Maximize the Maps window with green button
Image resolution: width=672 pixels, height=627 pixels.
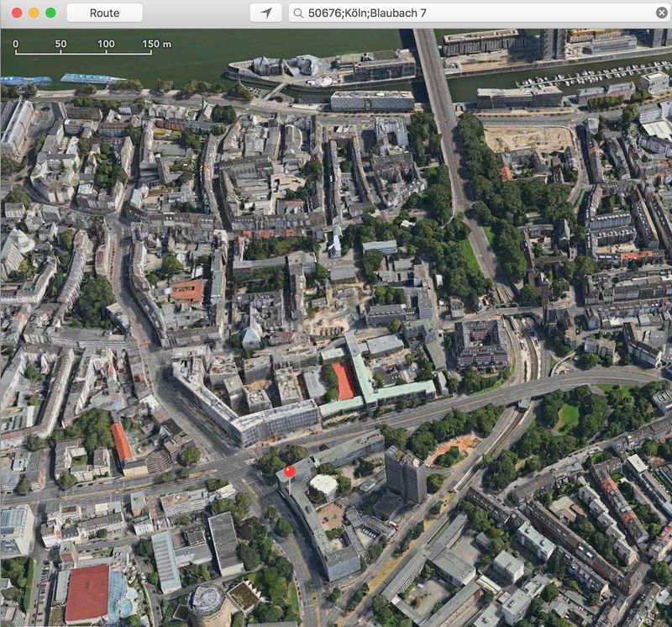50,13
